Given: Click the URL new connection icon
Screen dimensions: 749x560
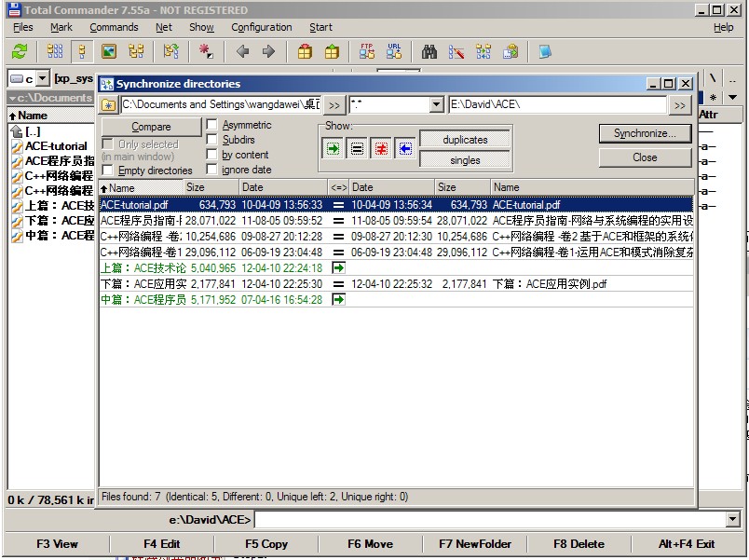Looking at the screenshot, I should click(394, 51).
